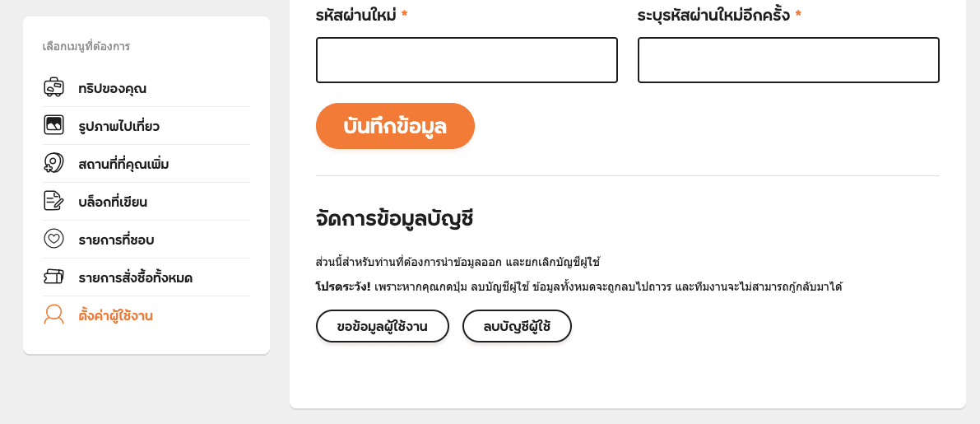Viewport: 980px width, 424px height.
Task: Select the รายการที่ชอบ menu label
Action: (x=116, y=240)
